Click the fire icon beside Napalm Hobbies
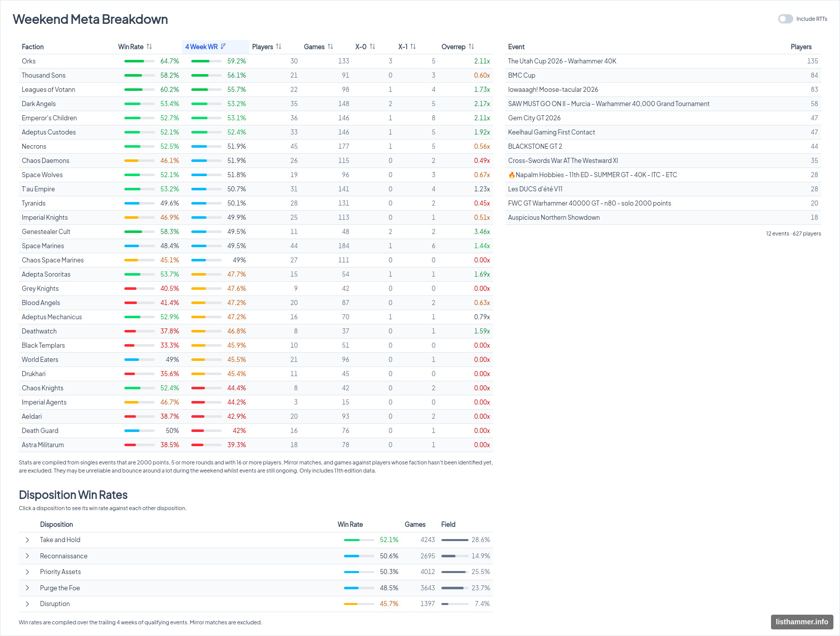Screen dimensions: 840x636 pyautogui.click(x=511, y=175)
